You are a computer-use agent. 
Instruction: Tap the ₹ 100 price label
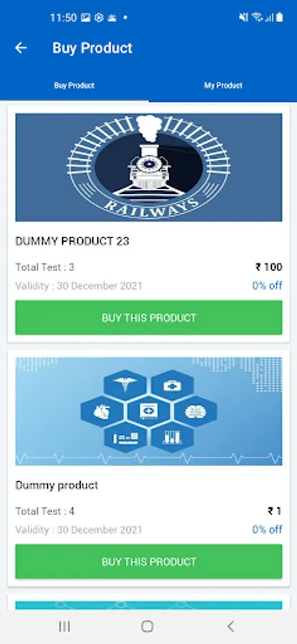click(x=268, y=267)
